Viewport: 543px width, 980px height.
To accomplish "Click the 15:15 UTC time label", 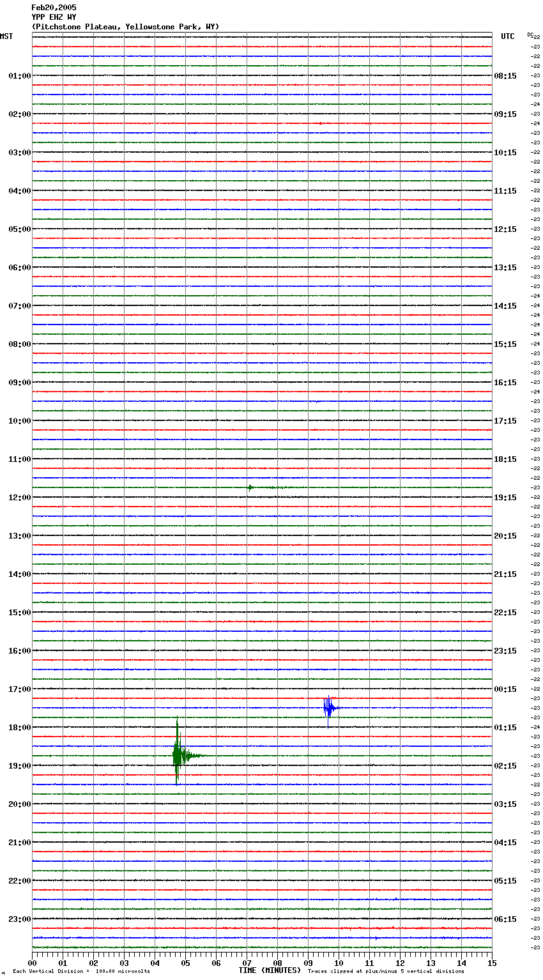I will point(505,344).
